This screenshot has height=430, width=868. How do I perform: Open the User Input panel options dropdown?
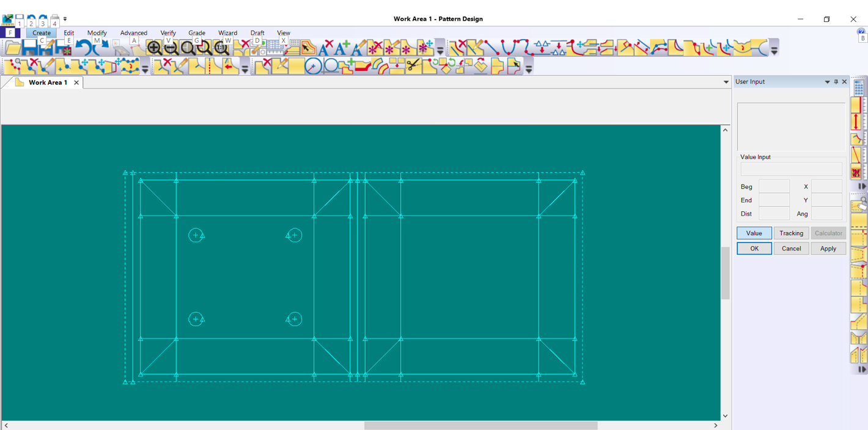827,82
